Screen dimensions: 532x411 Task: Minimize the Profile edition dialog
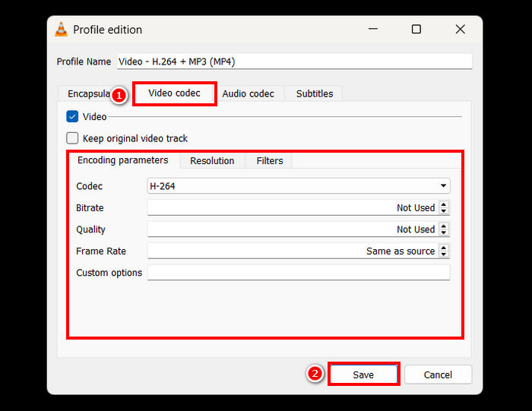coord(372,30)
